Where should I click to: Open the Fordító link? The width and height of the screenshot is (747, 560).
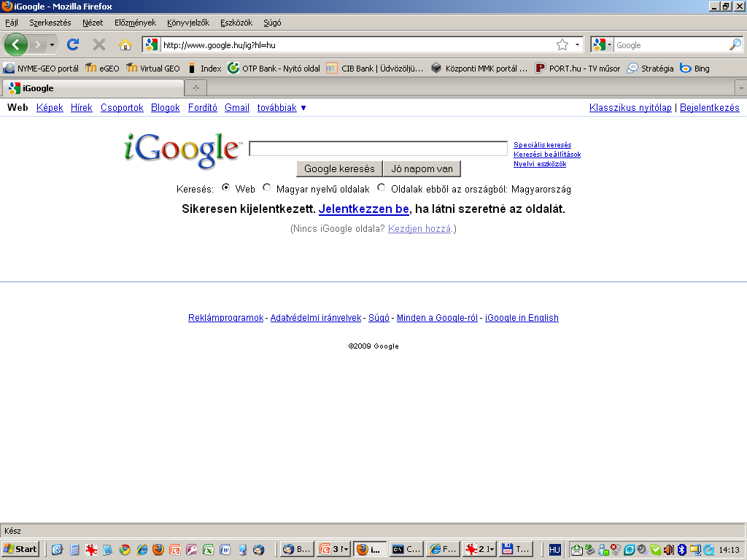coord(203,108)
